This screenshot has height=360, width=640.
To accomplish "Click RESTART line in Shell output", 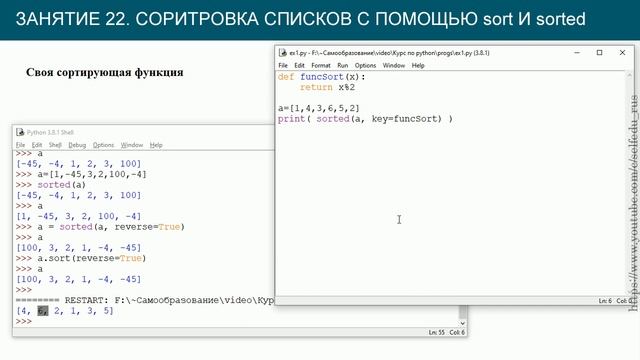I will pyautogui.click(x=145, y=300).
